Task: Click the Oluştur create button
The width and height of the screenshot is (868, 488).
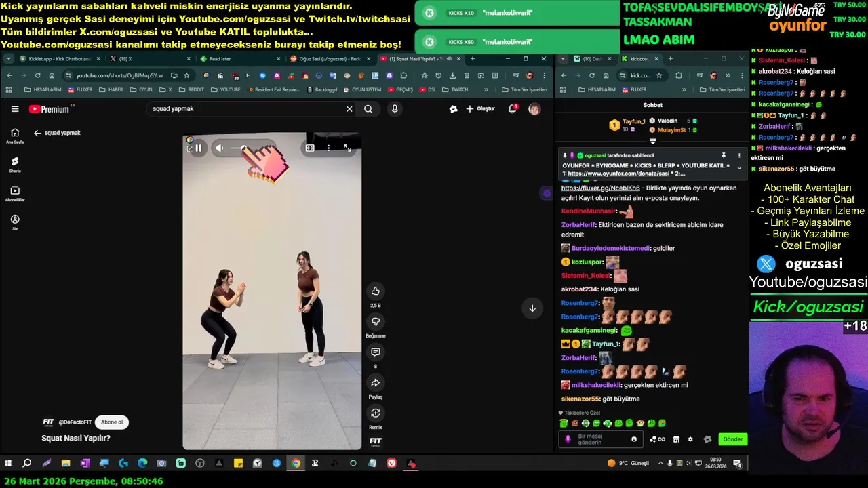Action: pyautogui.click(x=480, y=109)
